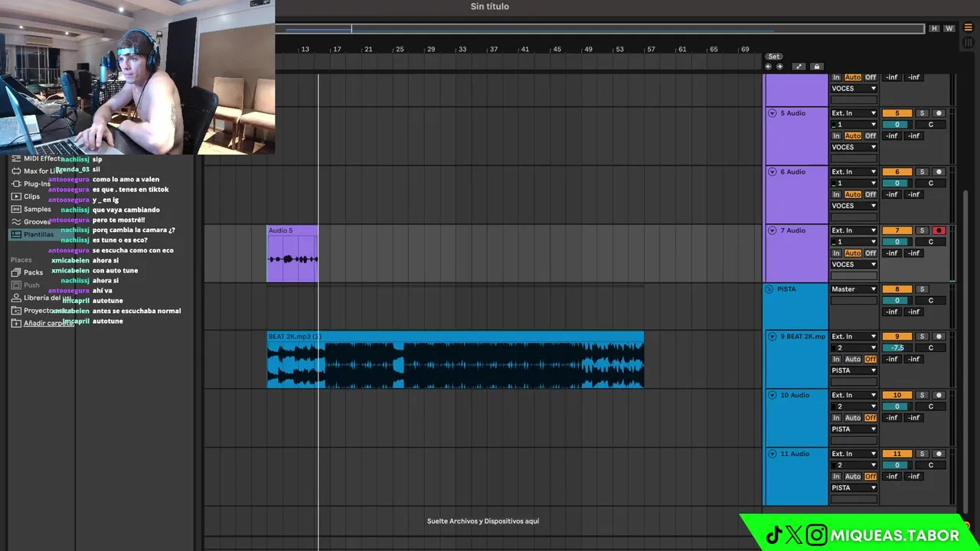This screenshot has height=551, width=980.
Task: Fold the 5 Audio track
Action: (x=772, y=113)
